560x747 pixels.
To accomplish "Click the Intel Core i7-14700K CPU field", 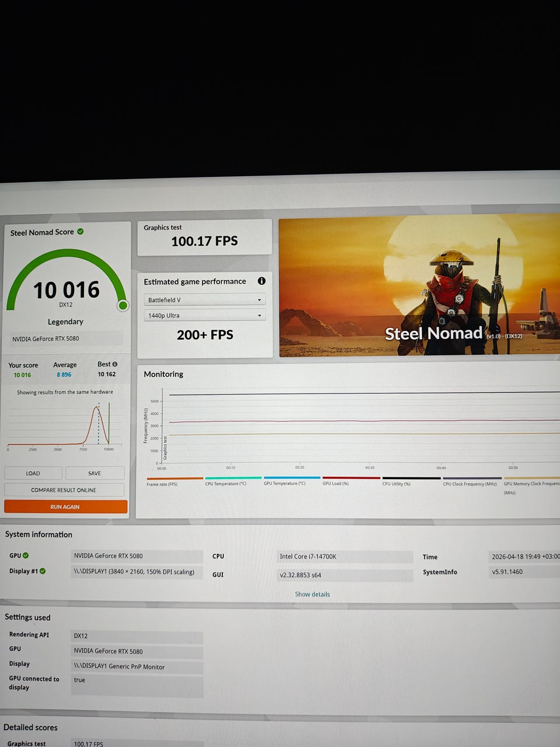I will pyautogui.click(x=345, y=556).
